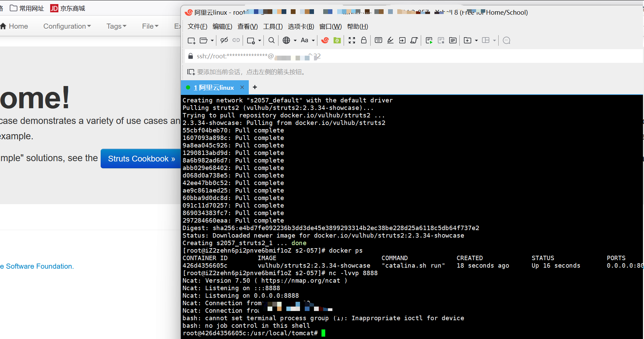The image size is (644, 339).
Task: Expand the Properties dropdown arrow
Action: click(x=260, y=41)
